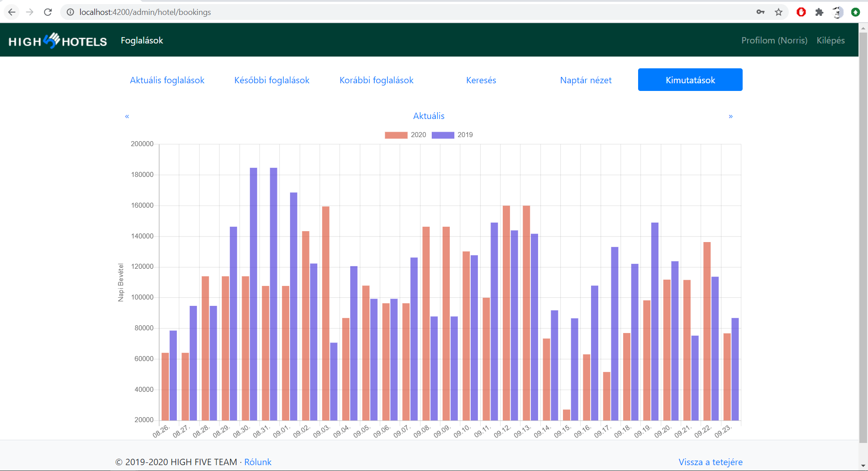Click the 2019 legend text label
Image resolution: width=868 pixels, height=471 pixels.
tap(465, 135)
